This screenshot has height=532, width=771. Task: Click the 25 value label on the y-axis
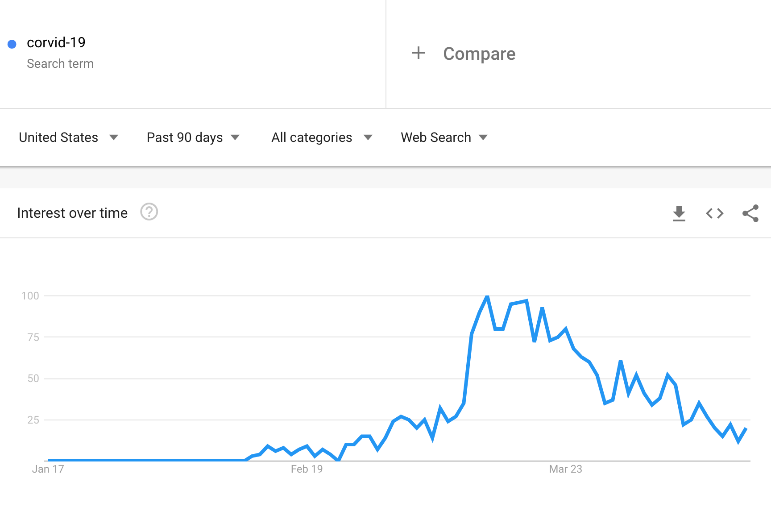coord(33,420)
